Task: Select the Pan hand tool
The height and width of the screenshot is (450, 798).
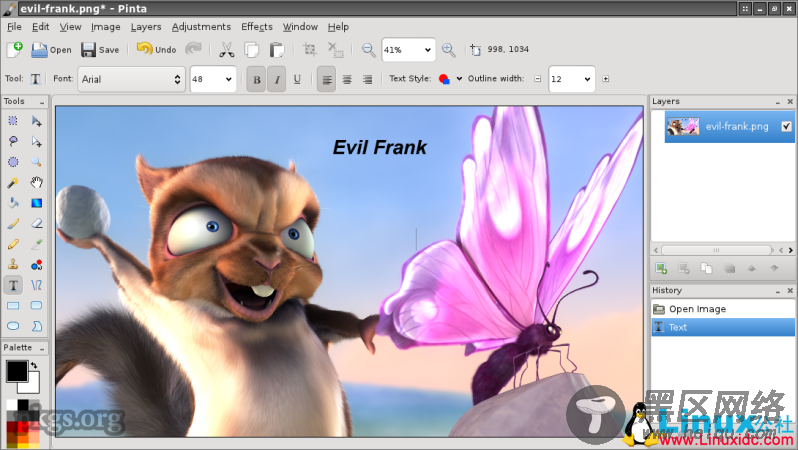Action: click(36, 182)
